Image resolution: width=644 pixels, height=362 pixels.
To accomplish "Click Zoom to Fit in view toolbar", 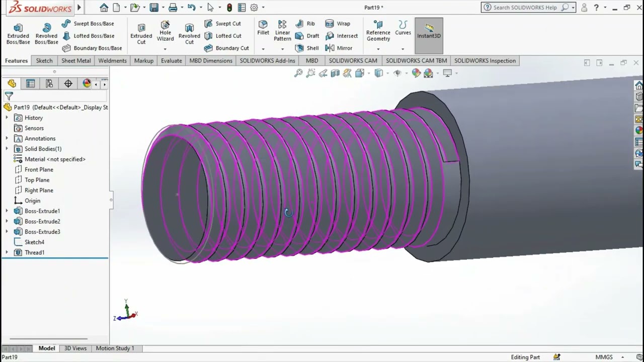I will (x=298, y=73).
